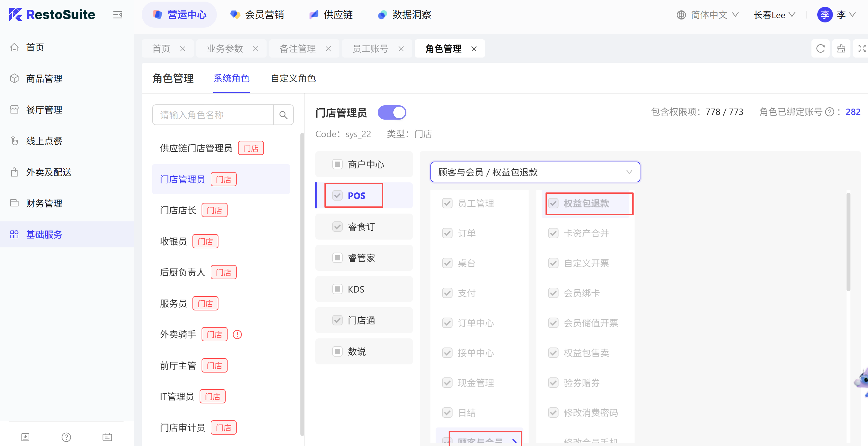Click the help icon beside 角色已绑定账号
This screenshot has height=446, width=868.
tap(830, 112)
